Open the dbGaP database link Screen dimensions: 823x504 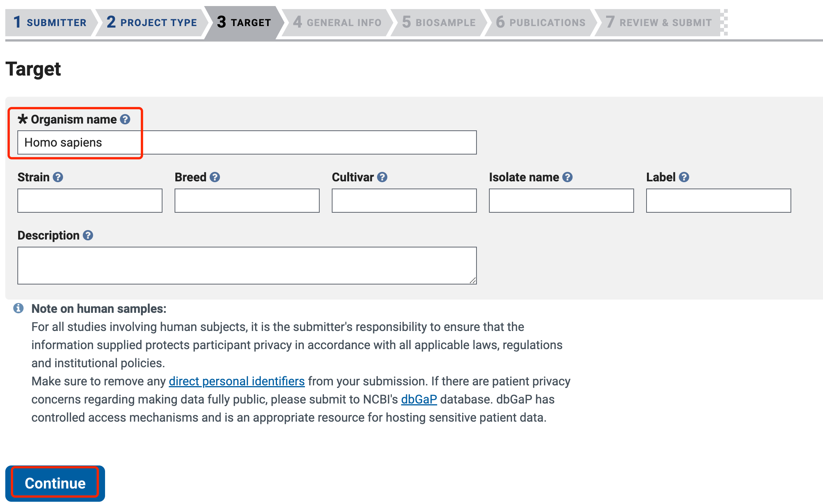click(419, 399)
